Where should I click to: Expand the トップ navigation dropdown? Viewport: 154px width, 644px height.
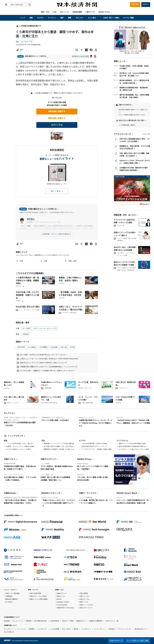(x=23, y=18)
